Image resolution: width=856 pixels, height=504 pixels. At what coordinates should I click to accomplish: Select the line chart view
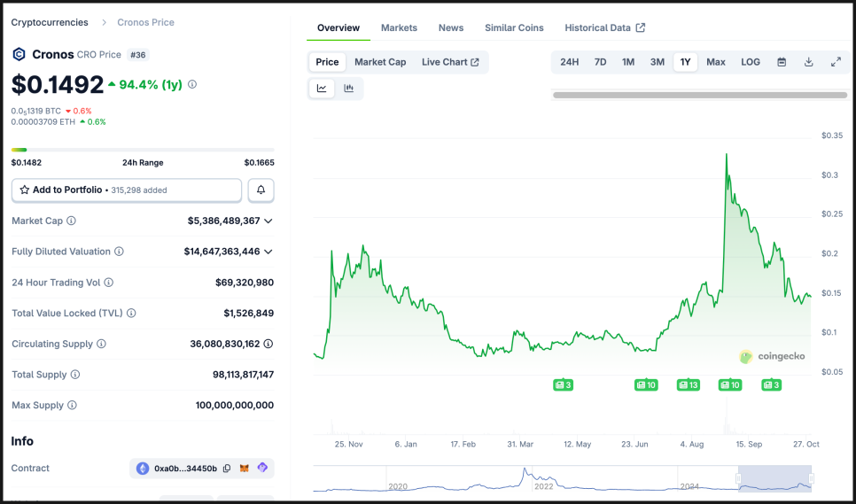click(322, 88)
